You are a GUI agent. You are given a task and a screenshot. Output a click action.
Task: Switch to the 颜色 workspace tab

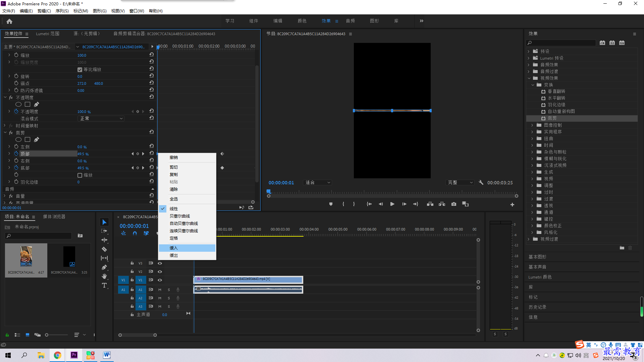coord(302,21)
